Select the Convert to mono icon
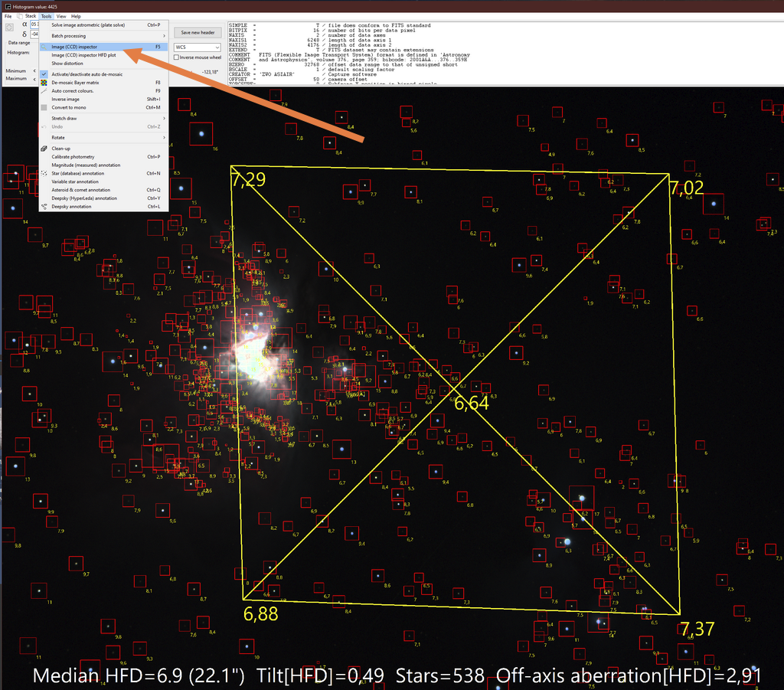The width and height of the screenshot is (784, 690). (44, 107)
